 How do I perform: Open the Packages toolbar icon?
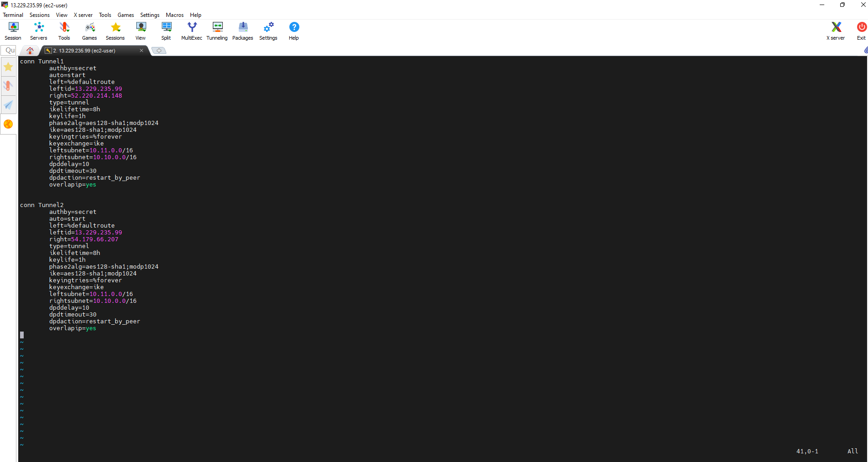click(x=243, y=31)
